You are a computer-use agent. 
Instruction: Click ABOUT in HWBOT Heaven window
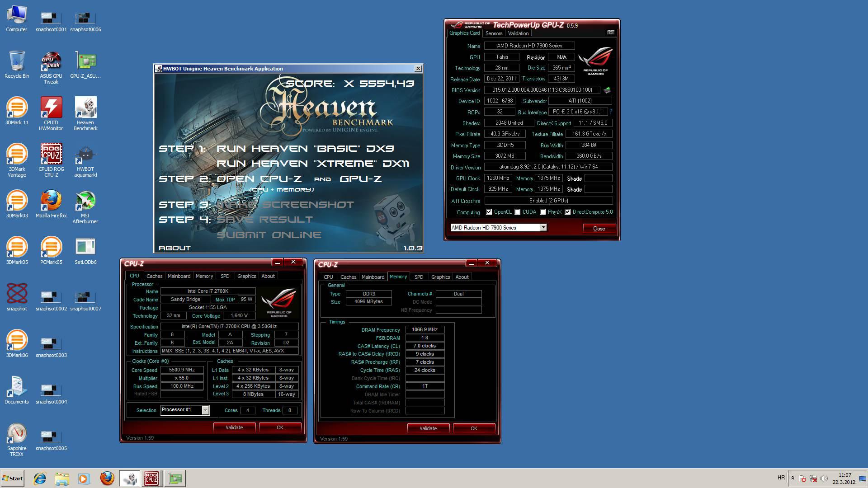[x=175, y=248]
